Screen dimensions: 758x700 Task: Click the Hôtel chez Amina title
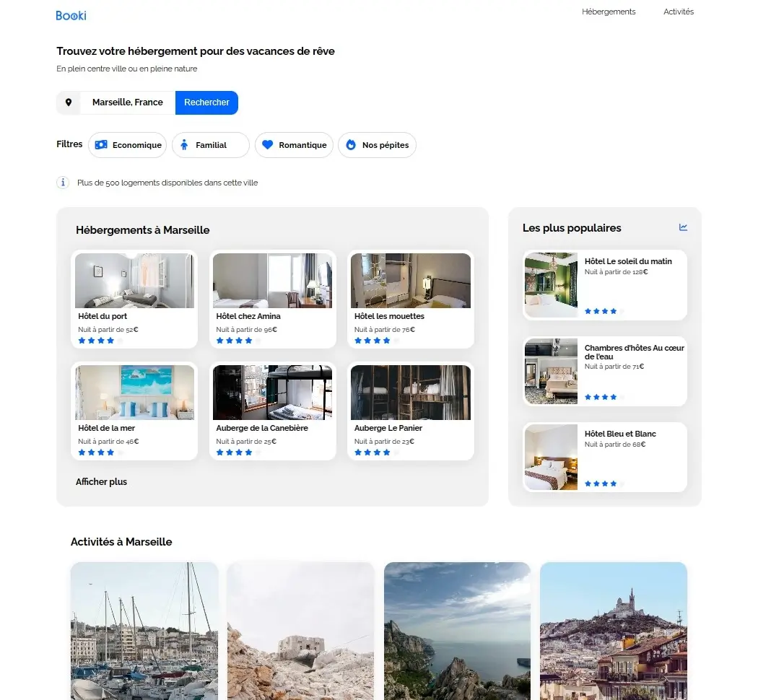248,316
